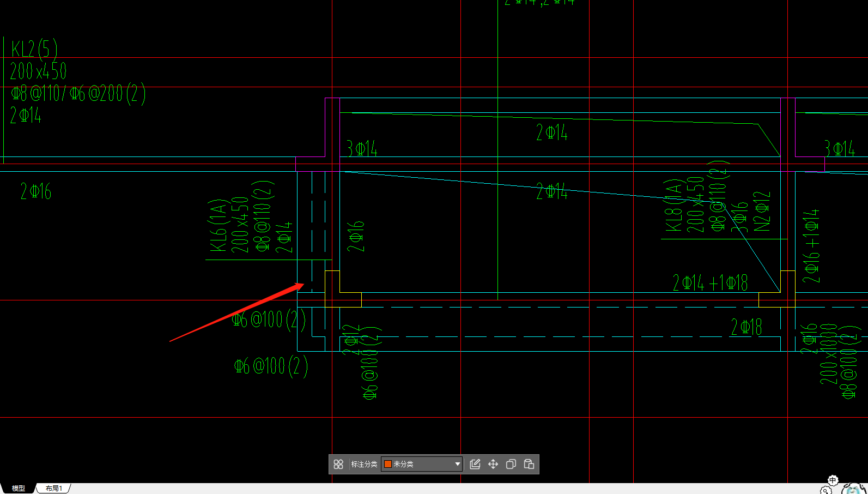Click the edit annotation pencil icon
Viewport: 868px width, 494px height.
click(x=475, y=464)
